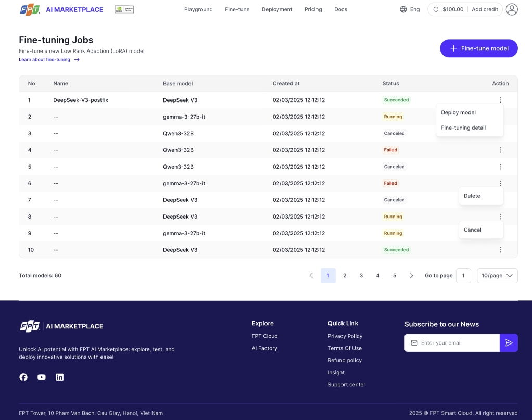Open the LinkedIn icon in footer
532x420 pixels.
click(60, 377)
